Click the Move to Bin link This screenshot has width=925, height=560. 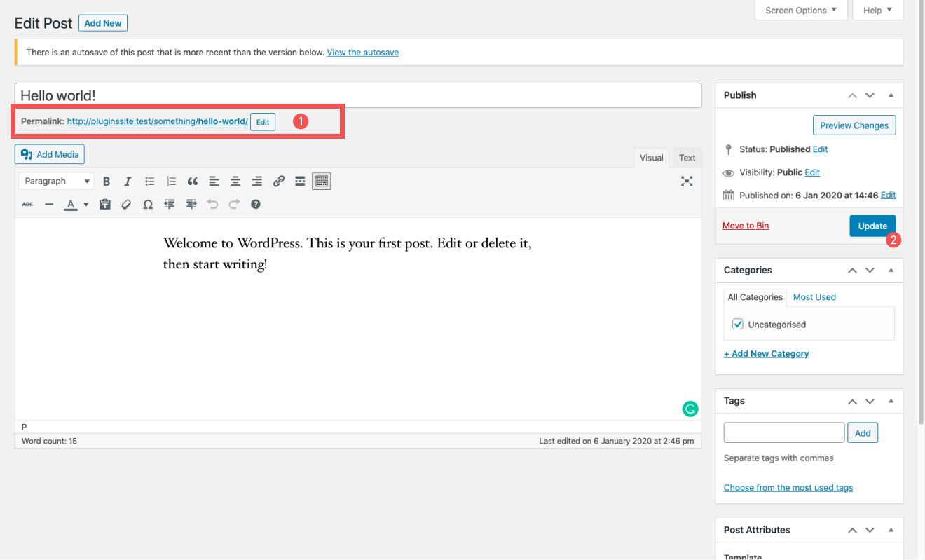(746, 226)
